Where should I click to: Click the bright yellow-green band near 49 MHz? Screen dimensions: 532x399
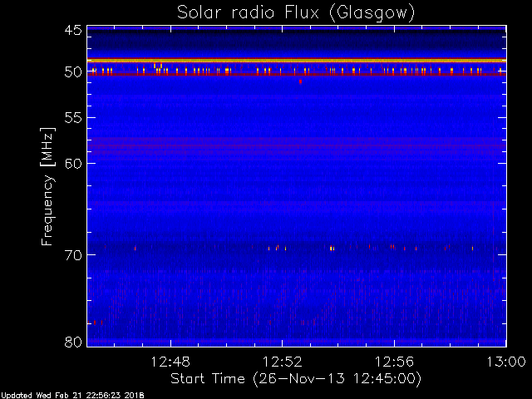(297, 61)
